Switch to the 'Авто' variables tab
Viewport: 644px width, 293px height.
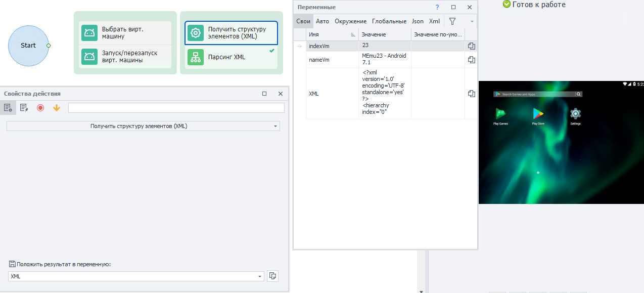pos(323,21)
